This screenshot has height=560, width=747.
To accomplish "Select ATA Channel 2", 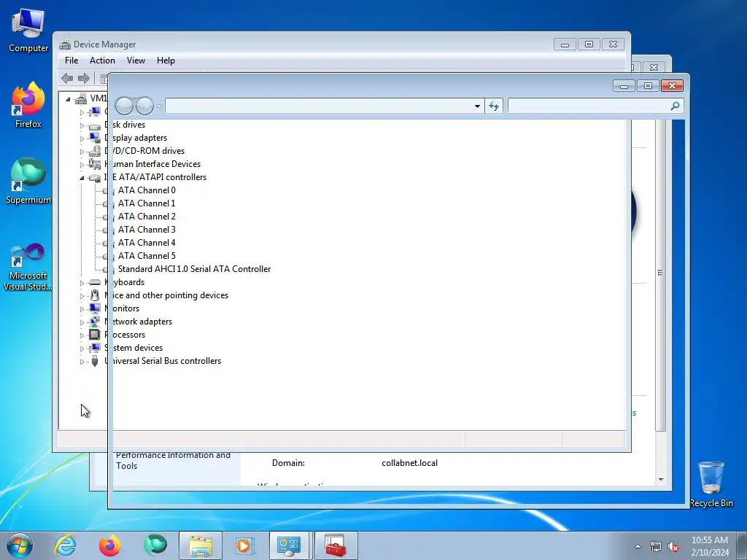I will [147, 216].
